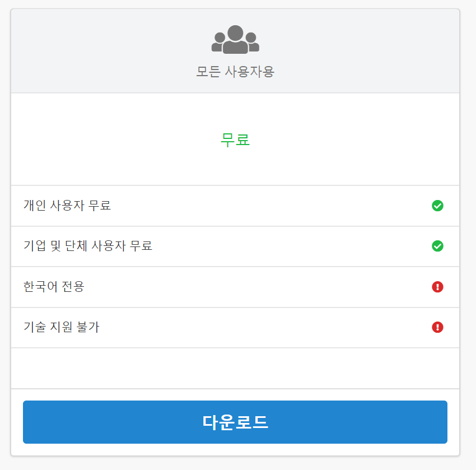Expand the 기술 지원 불가 feature row

click(x=235, y=327)
